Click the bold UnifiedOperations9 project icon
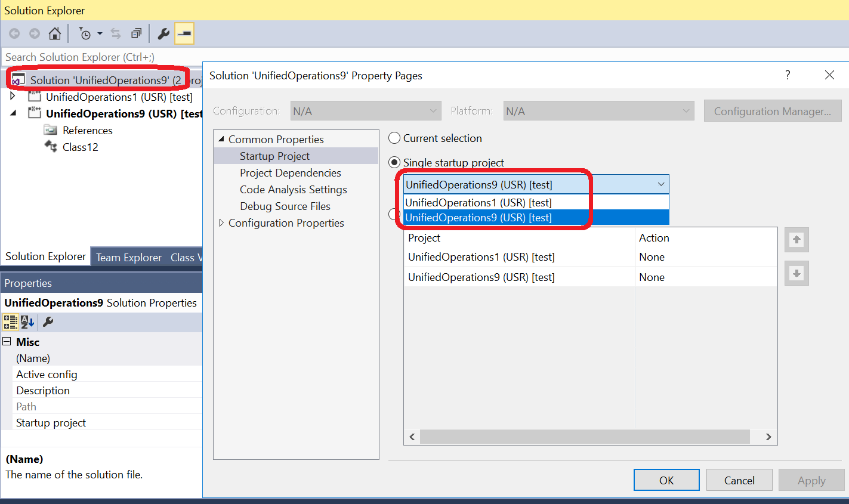 click(35, 113)
